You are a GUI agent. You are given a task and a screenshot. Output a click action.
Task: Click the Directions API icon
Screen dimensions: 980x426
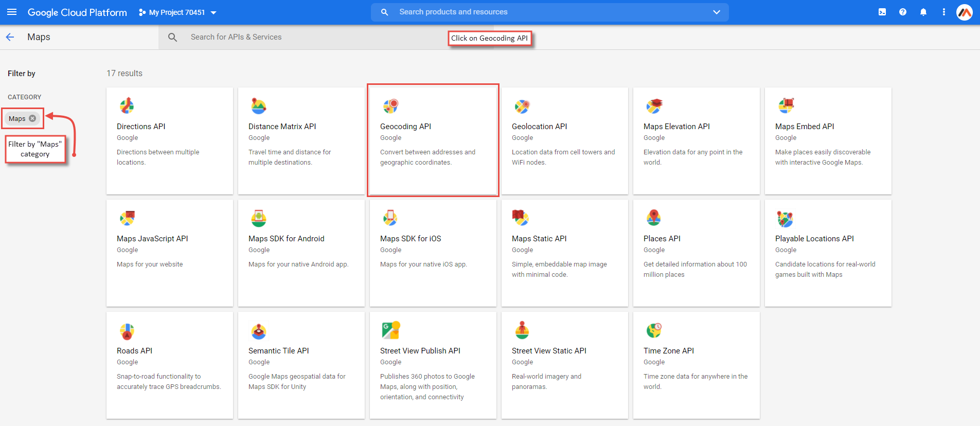click(x=127, y=105)
